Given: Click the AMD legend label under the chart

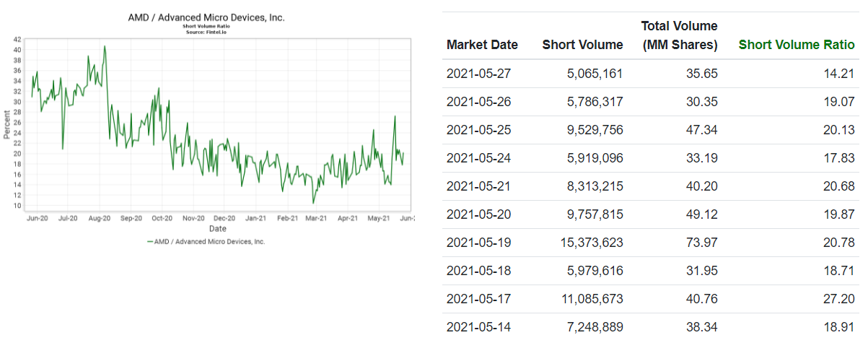Looking at the screenshot, I should point(209,242).
